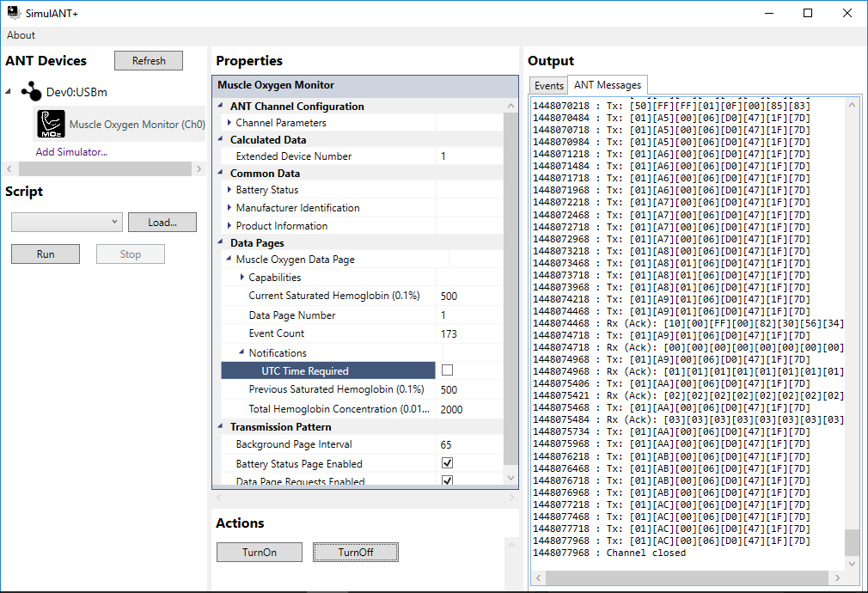Edit the Event Count value 173

click(x=469, y=333)
